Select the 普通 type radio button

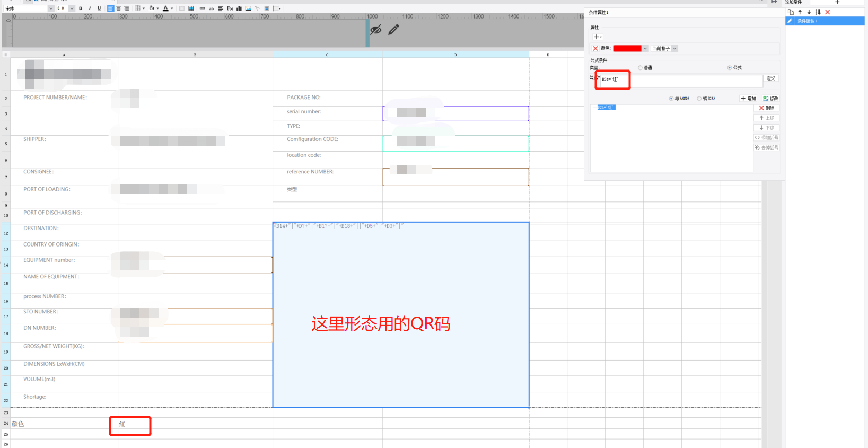point(640,68)
